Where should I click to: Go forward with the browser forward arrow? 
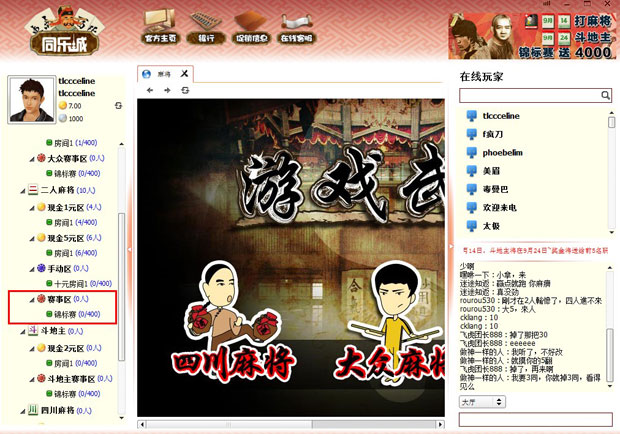[167, 90]
